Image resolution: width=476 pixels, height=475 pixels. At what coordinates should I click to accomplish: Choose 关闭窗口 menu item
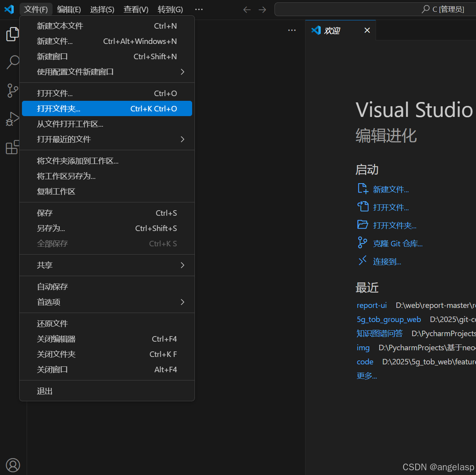point(107,369)
